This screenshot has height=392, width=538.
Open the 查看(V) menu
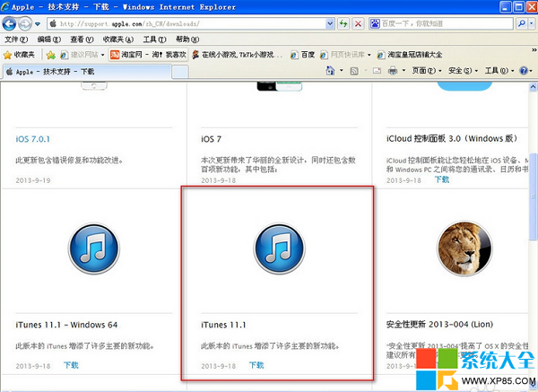point(82,39)
